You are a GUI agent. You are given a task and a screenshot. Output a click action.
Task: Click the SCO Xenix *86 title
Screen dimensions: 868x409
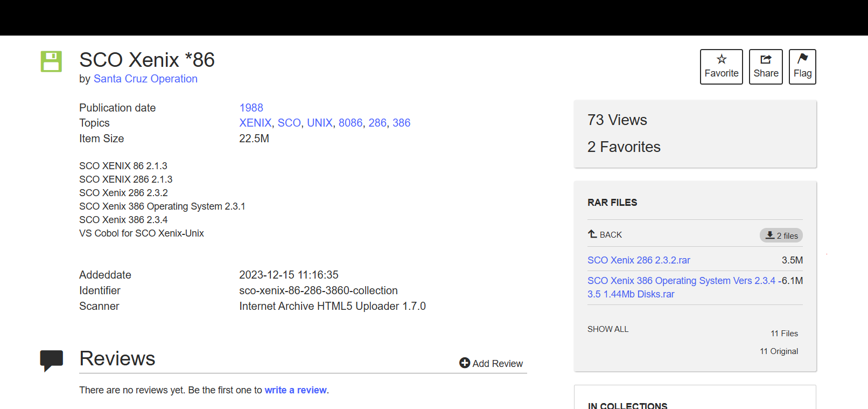147,60
